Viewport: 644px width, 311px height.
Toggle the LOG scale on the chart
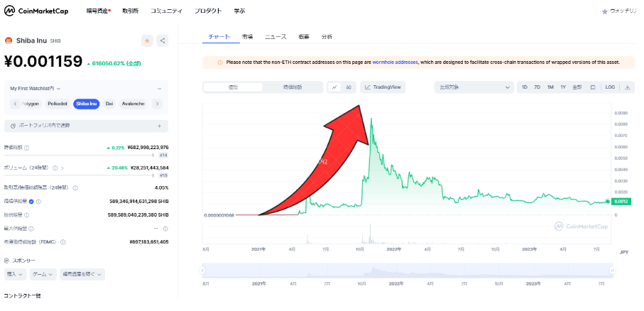coord(610,87)
